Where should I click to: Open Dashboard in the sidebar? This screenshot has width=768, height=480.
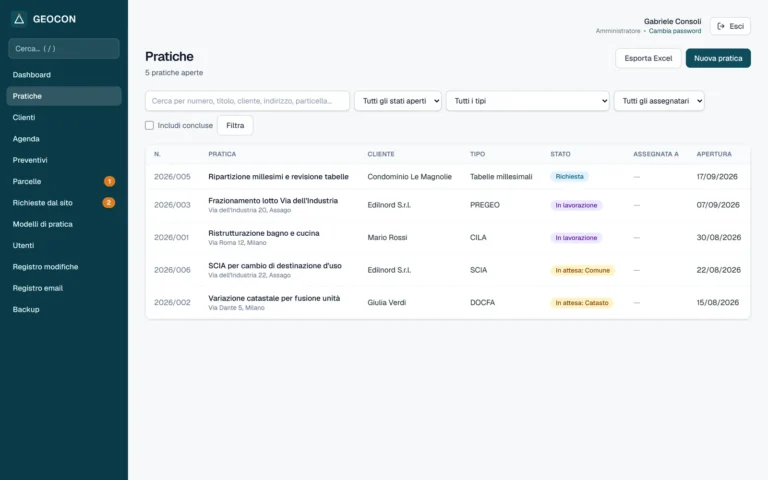pyautogui.click(x=64, y=75)
